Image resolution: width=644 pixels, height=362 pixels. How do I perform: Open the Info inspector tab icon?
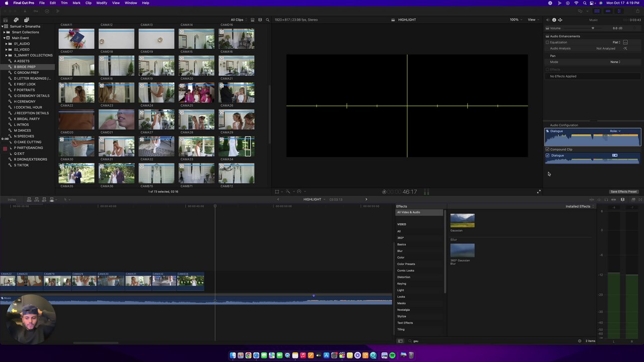(x=554, y=20)
